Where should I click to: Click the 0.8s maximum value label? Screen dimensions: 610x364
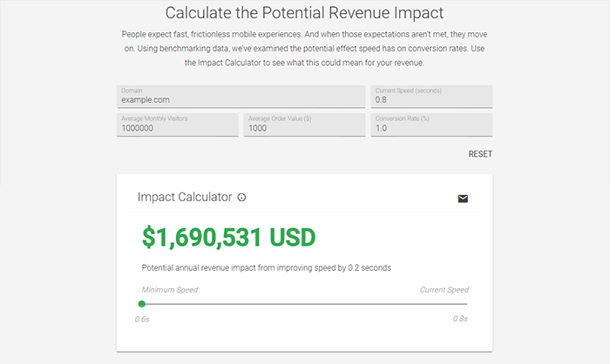pyautogui.click(x=460, y=319)
